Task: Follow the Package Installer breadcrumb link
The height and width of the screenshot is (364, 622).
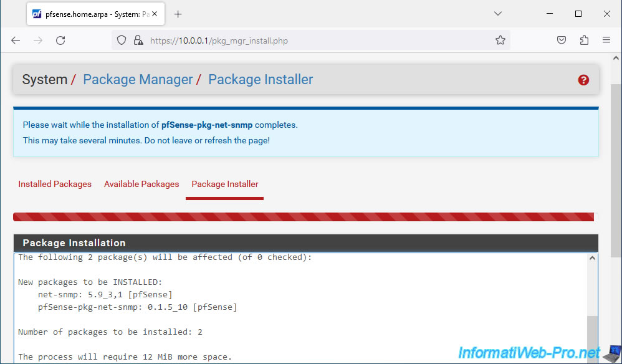Action: 261,79
